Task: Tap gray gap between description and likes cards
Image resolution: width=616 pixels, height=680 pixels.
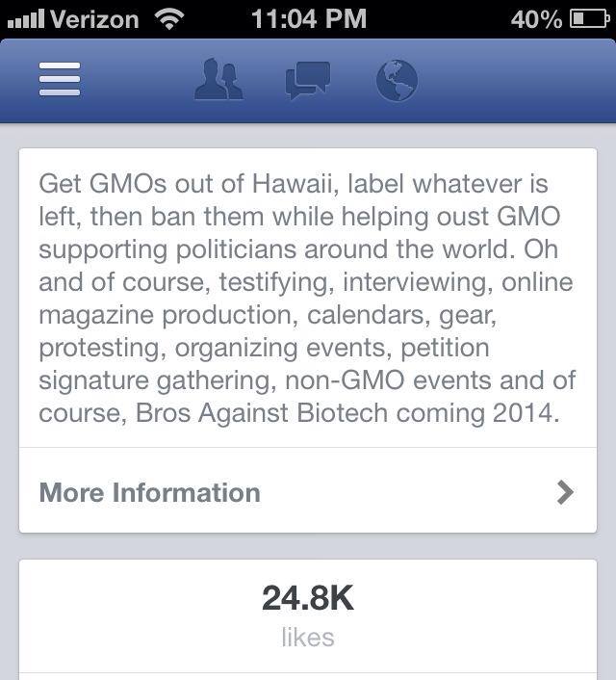Action: coord(308,546)
